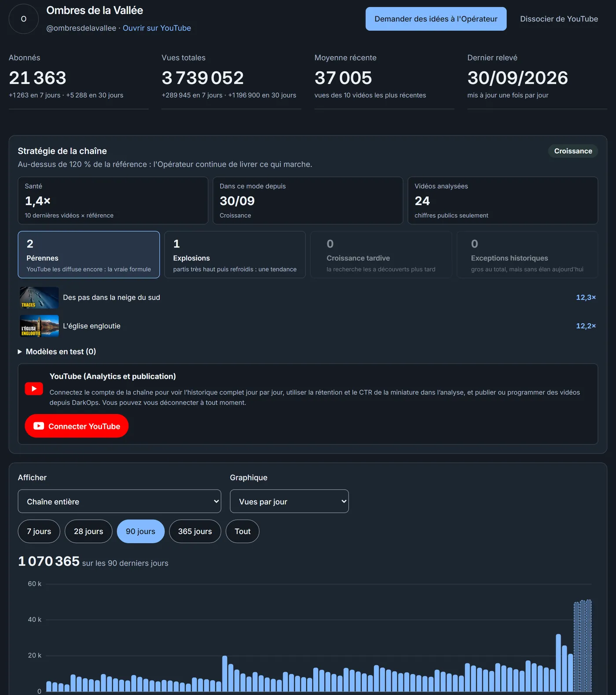The width and height of the screenshot is (616, 695).
Task: Open the 'L'église engloutie' thumbnail
Action: click(x=39, y=326)
